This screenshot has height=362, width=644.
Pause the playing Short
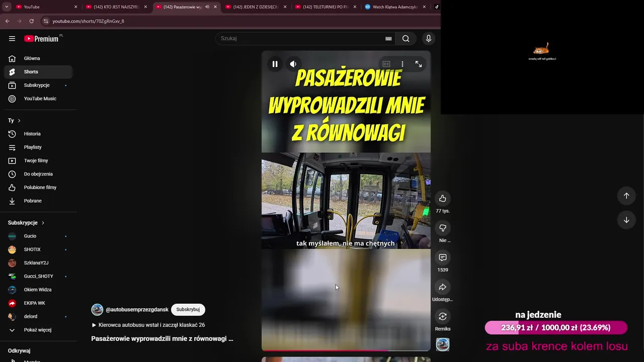(x=275, y=64)
